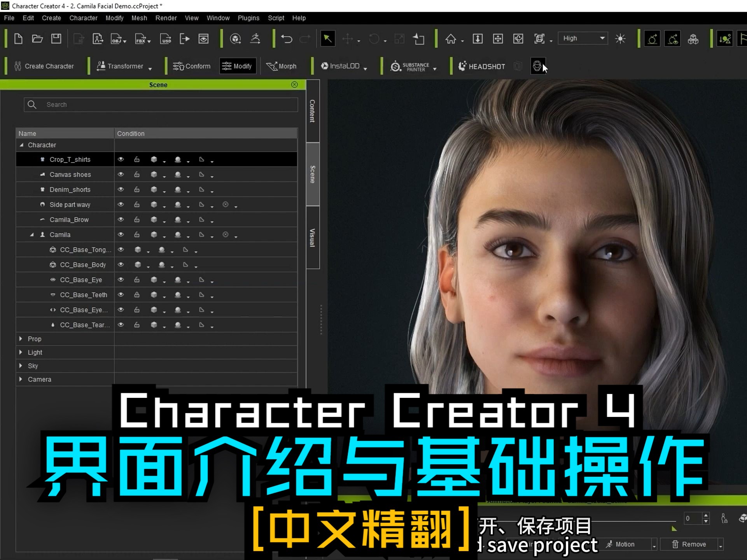Click the New Project icon
747x560 pixels.
click(x=18, y=38)
